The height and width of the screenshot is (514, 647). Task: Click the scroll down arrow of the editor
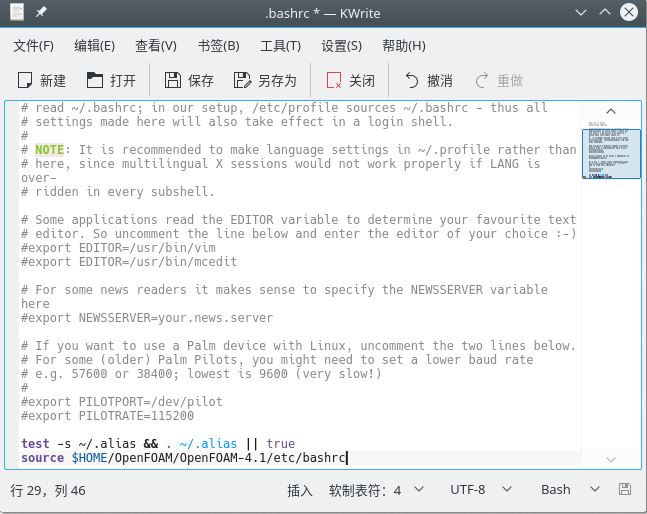(x=611, y=460)
